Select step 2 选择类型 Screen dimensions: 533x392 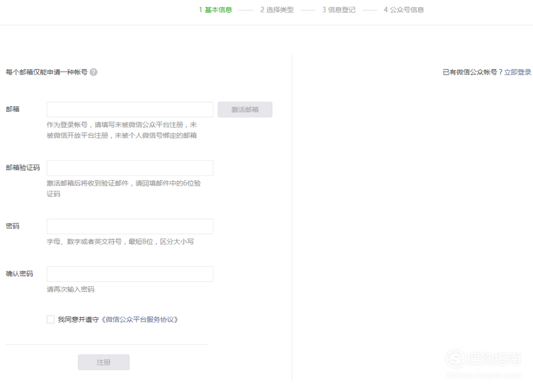click(x=277, y=10)
